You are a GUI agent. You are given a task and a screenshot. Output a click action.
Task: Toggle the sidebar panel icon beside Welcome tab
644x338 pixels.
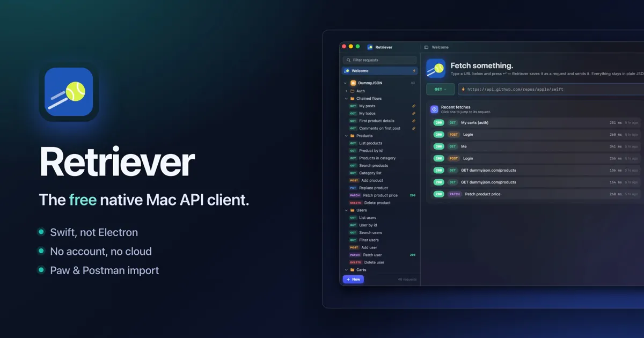tap(426, 47)
